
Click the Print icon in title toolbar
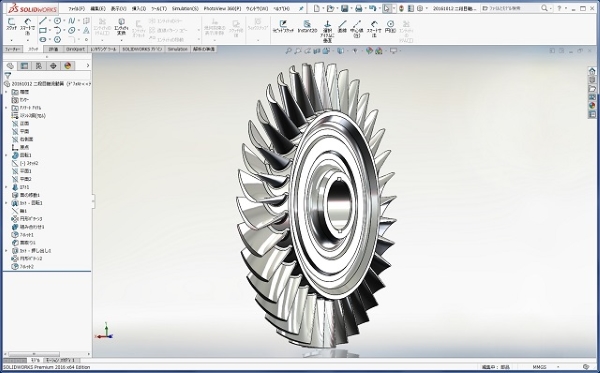pos(359,8)
